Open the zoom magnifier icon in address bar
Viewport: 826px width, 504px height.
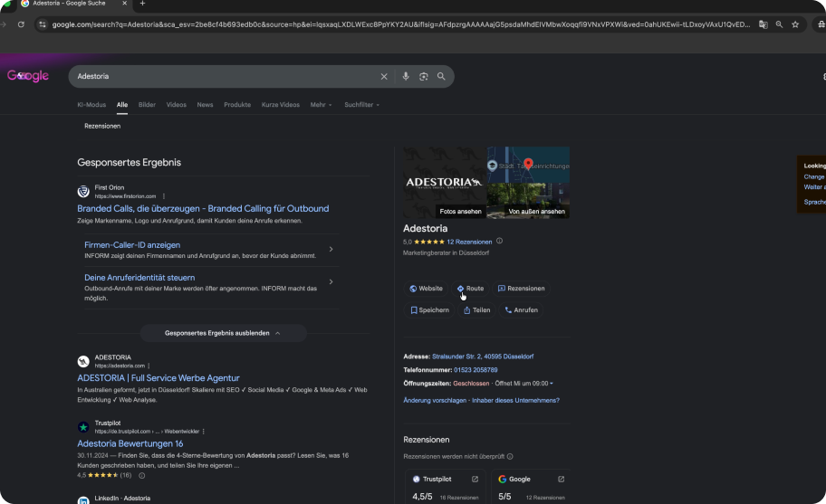779,24
